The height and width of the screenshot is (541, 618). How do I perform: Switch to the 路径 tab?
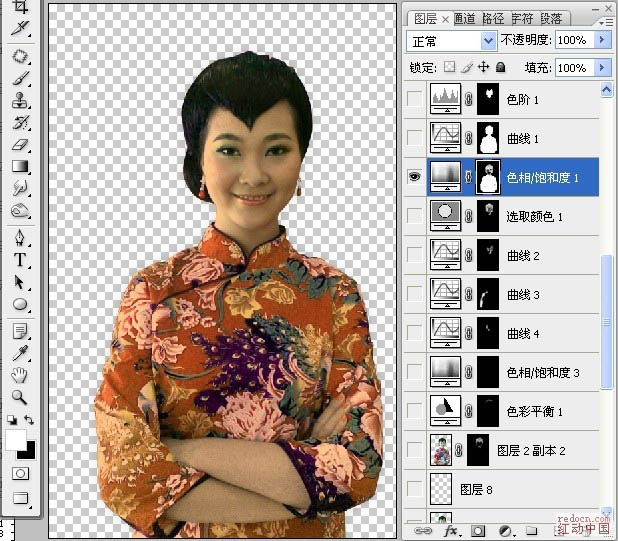493,19
